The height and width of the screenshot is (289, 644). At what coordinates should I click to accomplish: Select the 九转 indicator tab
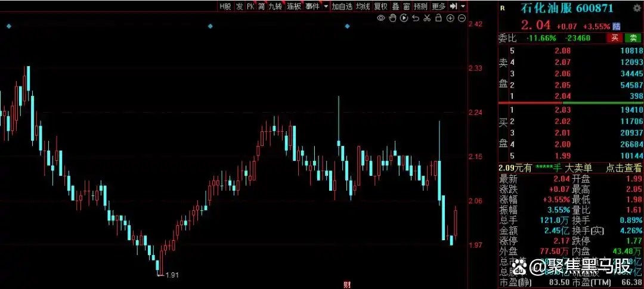click(x=275, y=6)
